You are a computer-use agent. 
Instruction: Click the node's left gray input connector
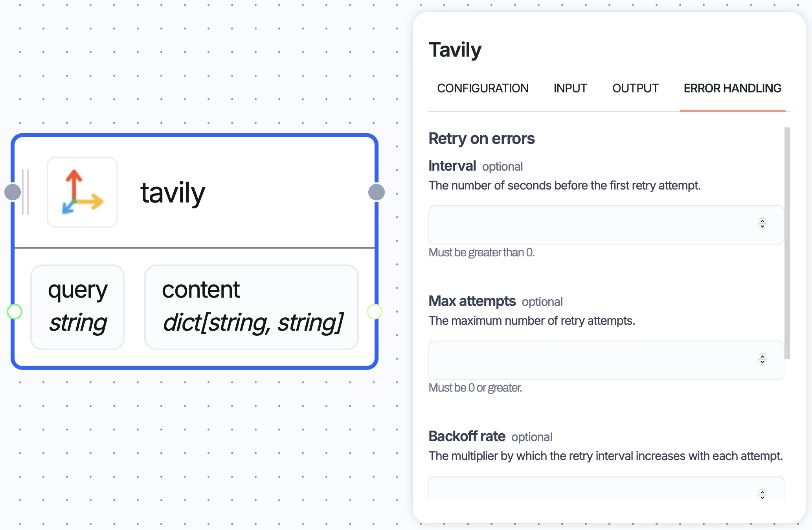click(13, 192)
